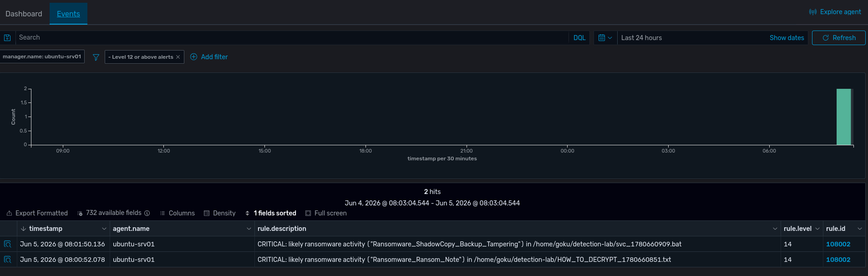Inspect the 08:01:50.136 event details
868x276 pixels.
pos(7,244)
